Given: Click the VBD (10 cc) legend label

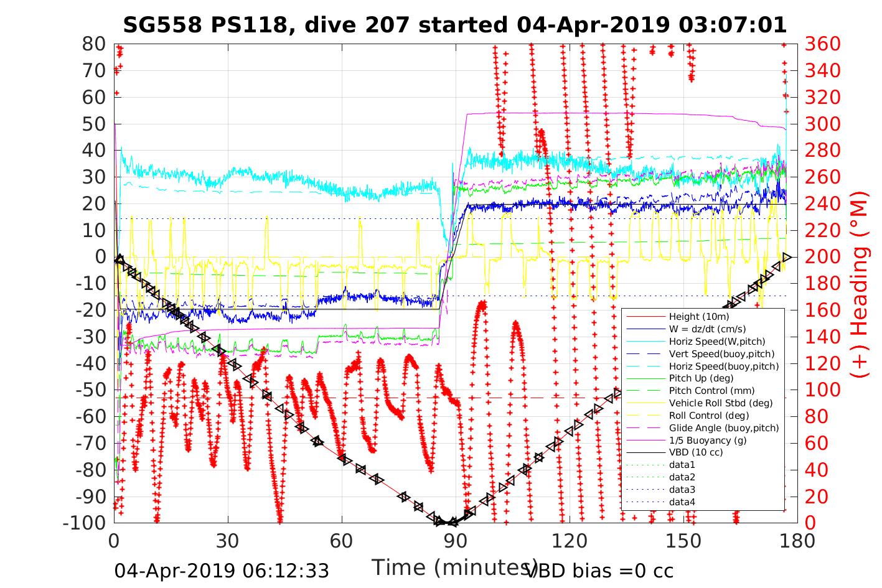Looking at the screenshot, I should click(x=696, y=452).
